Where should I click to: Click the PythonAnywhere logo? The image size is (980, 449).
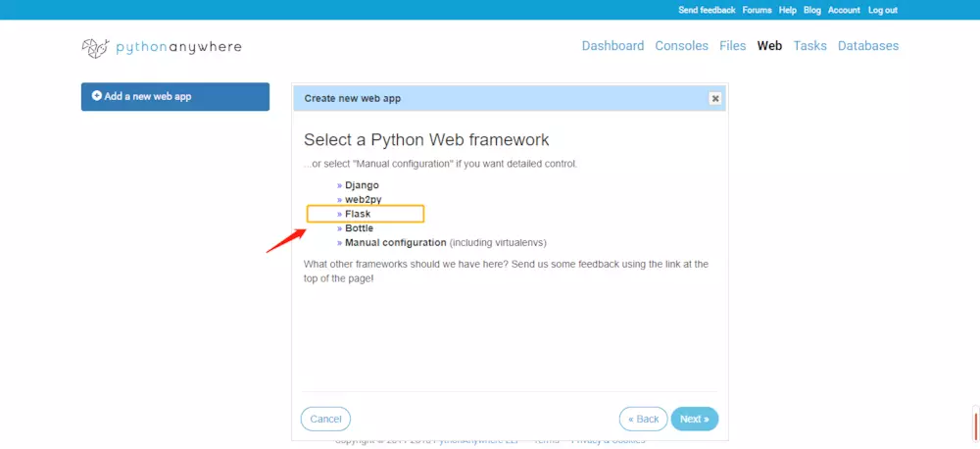click(x=162, y=47)
